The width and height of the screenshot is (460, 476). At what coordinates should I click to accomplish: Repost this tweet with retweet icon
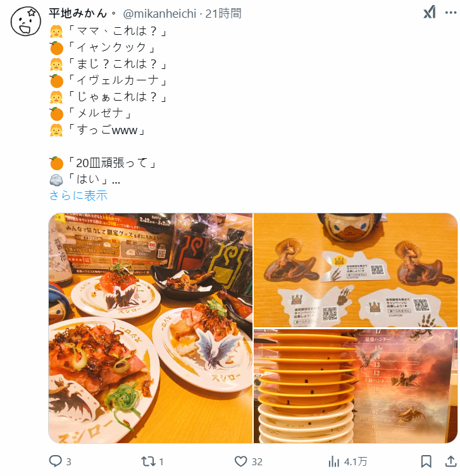click(148, 461)
